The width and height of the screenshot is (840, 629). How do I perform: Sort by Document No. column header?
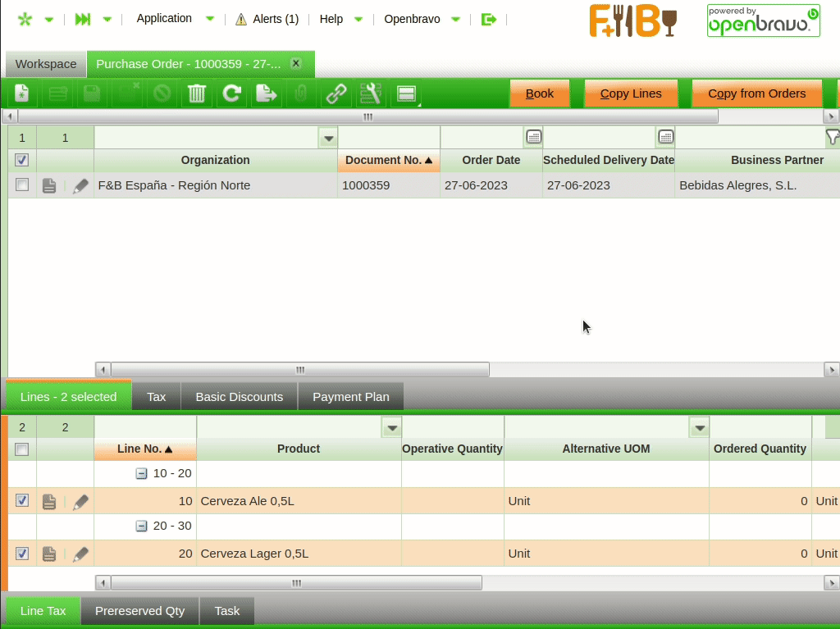388,160
